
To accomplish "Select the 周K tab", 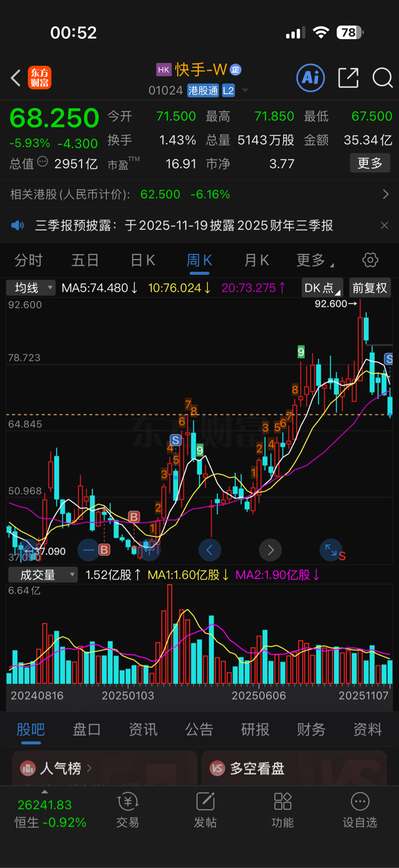I will [x=199, y=260].
